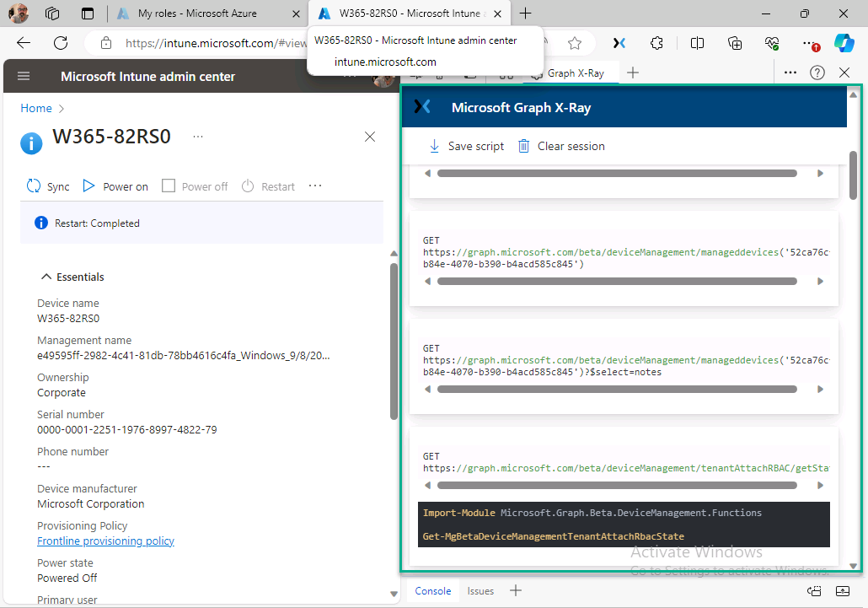Follow the Home breadcrumb link
This screenshot has height=608, width=868.
[x=36, y=108]
